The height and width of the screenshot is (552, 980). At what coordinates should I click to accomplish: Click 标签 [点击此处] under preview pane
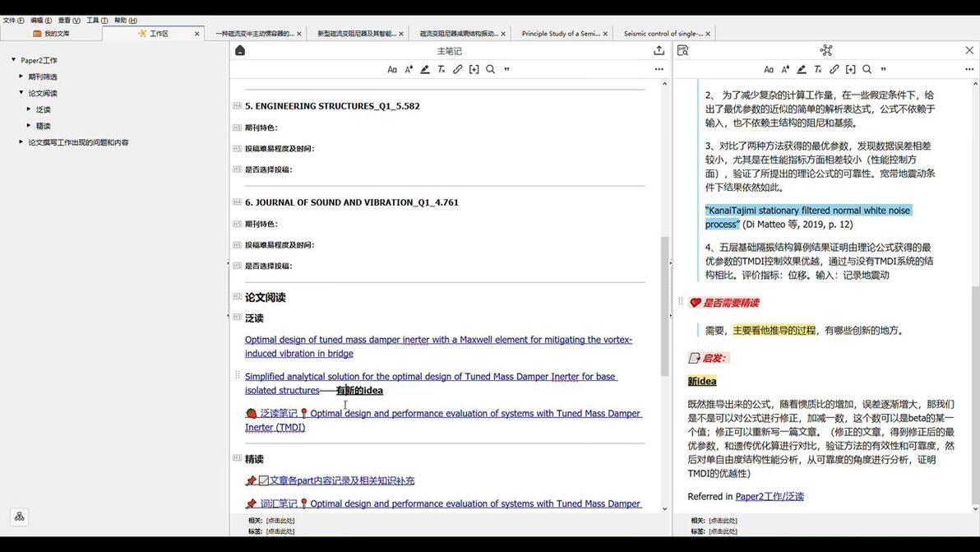pos(723,531)
